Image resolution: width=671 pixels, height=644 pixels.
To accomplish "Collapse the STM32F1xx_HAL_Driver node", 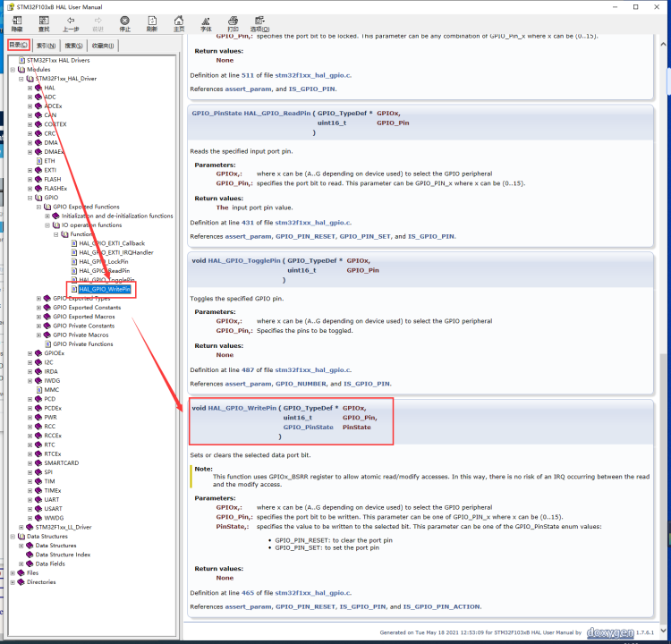I will (21, 79).
